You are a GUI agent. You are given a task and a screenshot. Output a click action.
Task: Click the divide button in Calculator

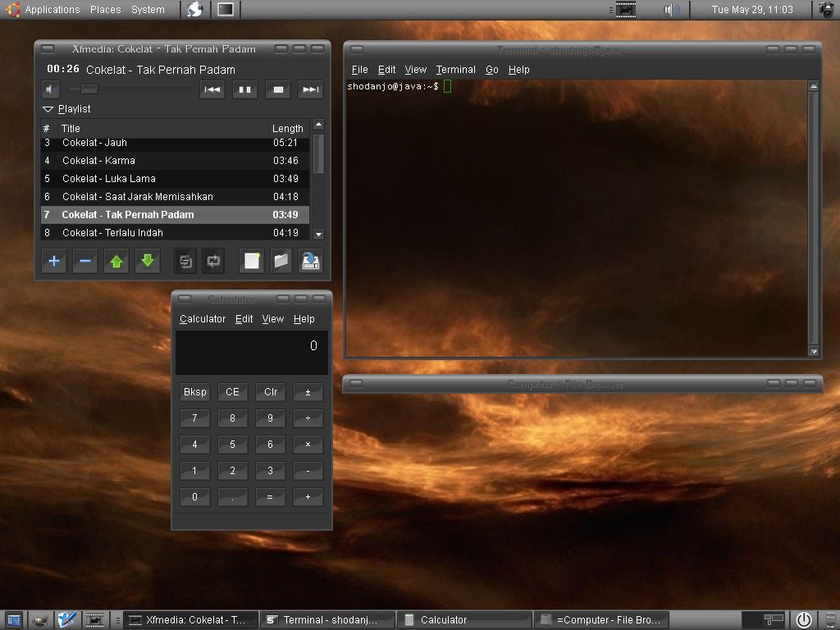point(308,418)
